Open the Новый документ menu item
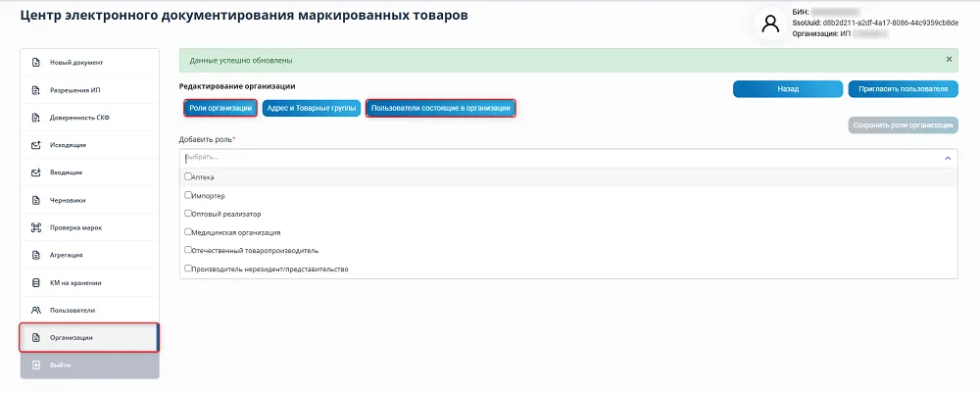The width and height of the screenshot is (980, 394). 89,63
